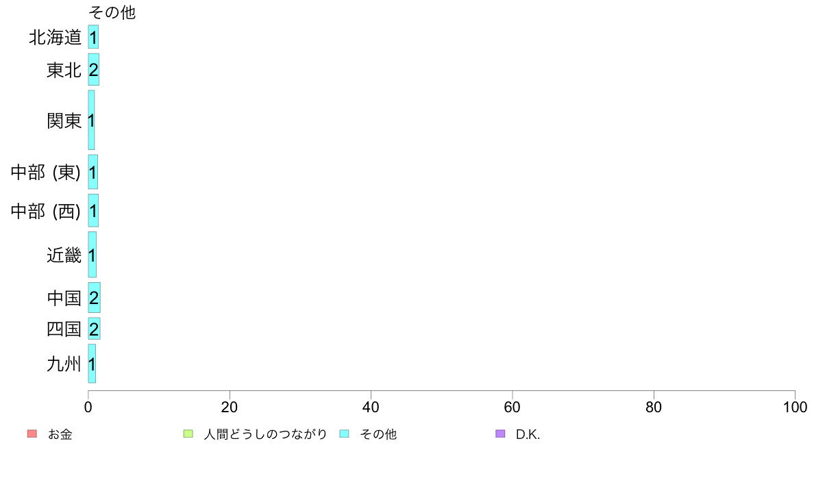
Task: Click the お金 legend label
Action: 60,434
